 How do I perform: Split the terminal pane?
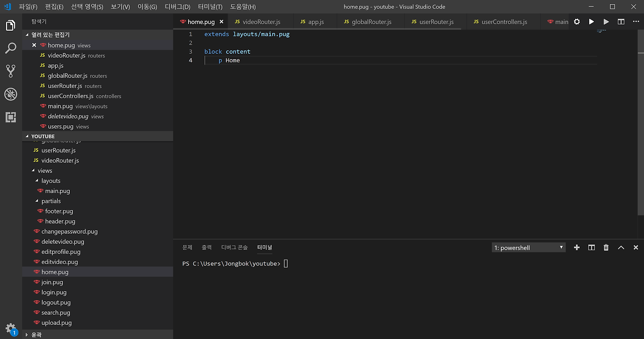(x=592, y=247)
